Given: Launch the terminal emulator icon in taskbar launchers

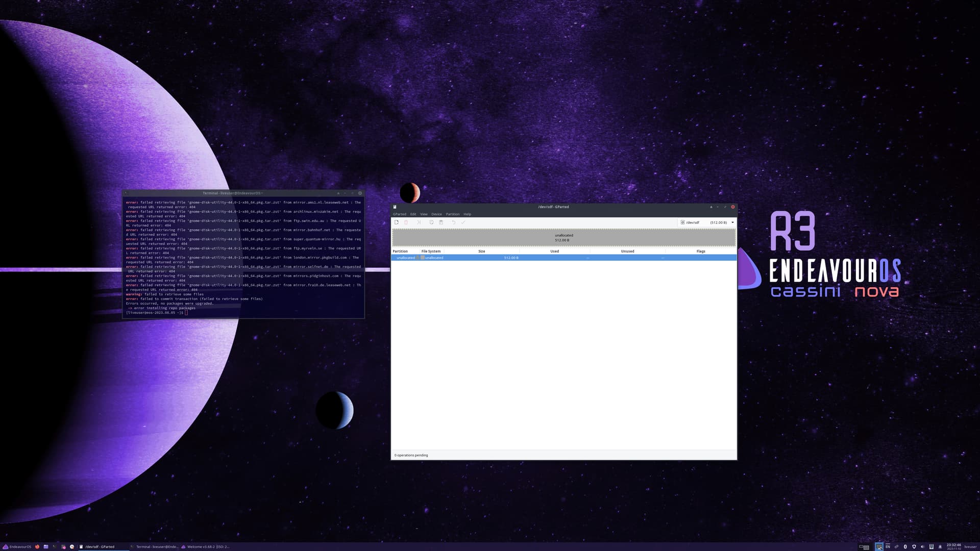Looking at the screenshot, I should [55, 546].
